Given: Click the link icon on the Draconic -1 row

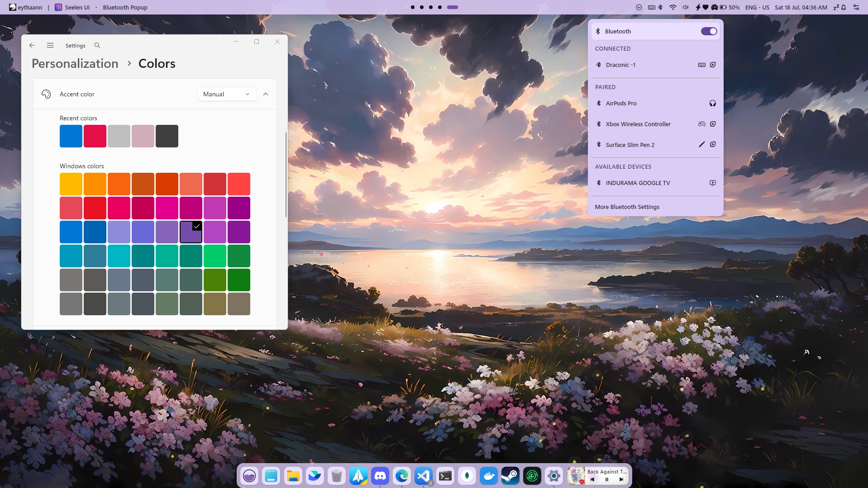Looking at the screenshot, I should click(713, 65).
